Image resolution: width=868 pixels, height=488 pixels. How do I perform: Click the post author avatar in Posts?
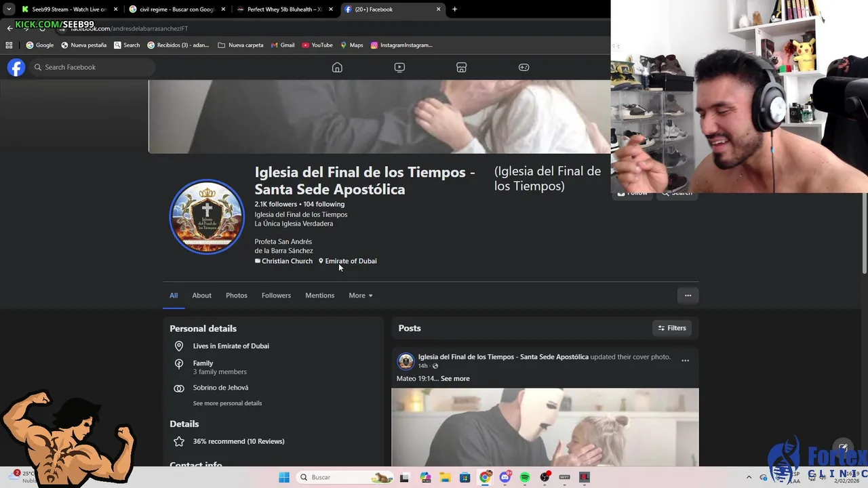[406, 361]
